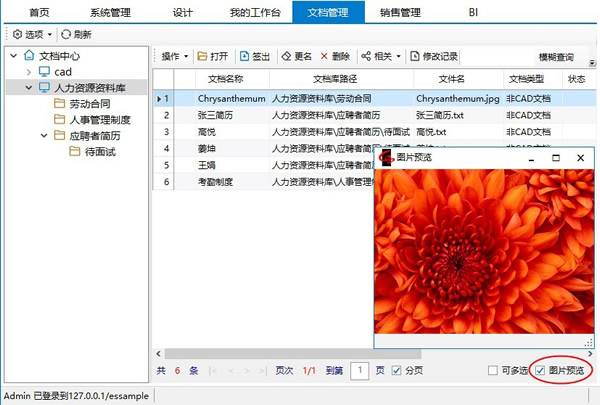This screenshot has height=405, width=600.
Task: Click the 签出 (Check out) toolbar icon
Action: click(x=244, y=56)
